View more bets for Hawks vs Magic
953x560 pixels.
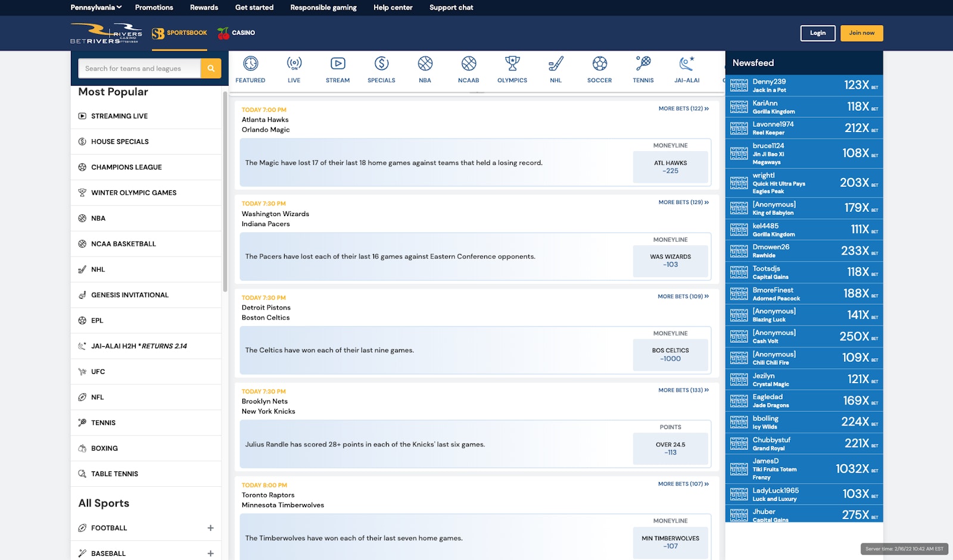(x=683, y=109)
